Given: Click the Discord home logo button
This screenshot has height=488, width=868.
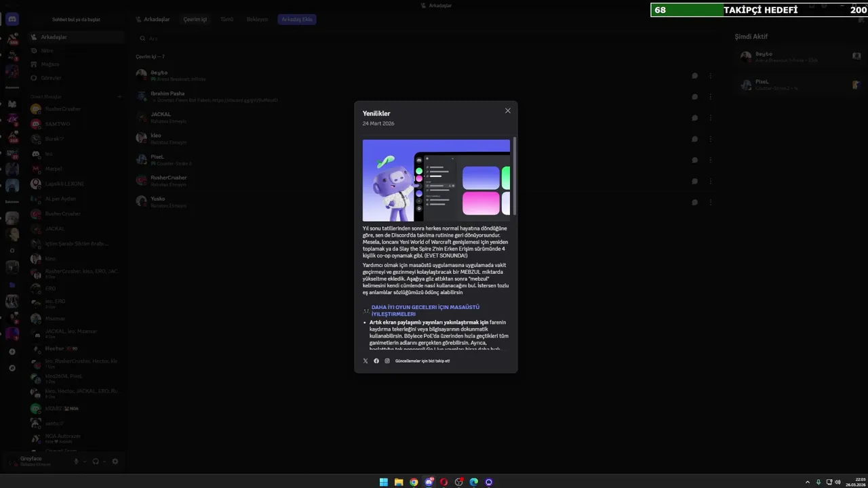Looking at the screenshot, I should point(12,20).
